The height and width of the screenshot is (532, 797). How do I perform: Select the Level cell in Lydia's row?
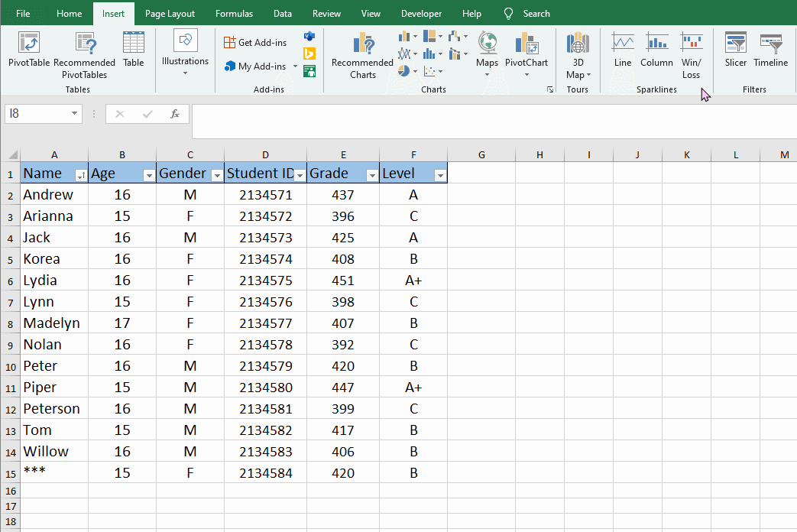pos(413,281)
